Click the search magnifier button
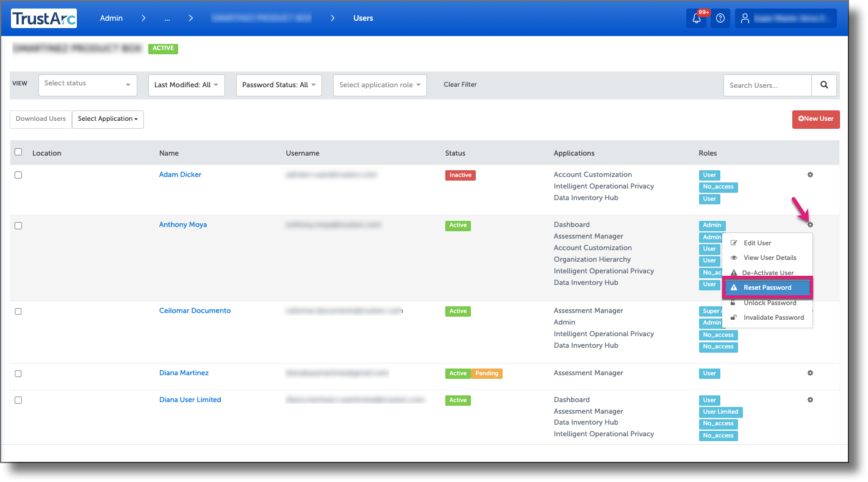This screenshot has height=482, width=868. [x=824, y=85]
